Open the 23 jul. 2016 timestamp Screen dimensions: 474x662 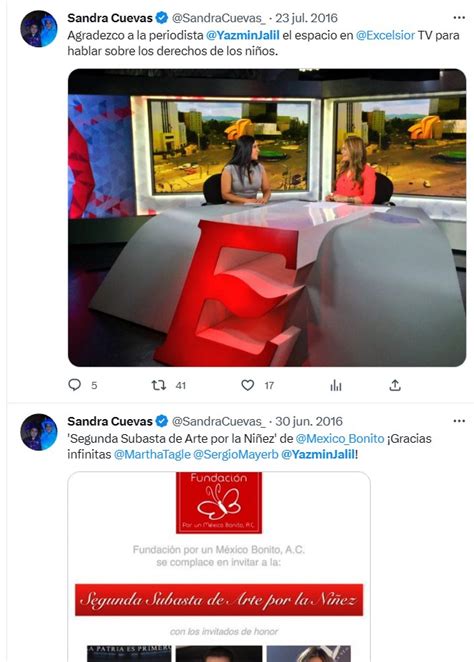click(306, 18)
